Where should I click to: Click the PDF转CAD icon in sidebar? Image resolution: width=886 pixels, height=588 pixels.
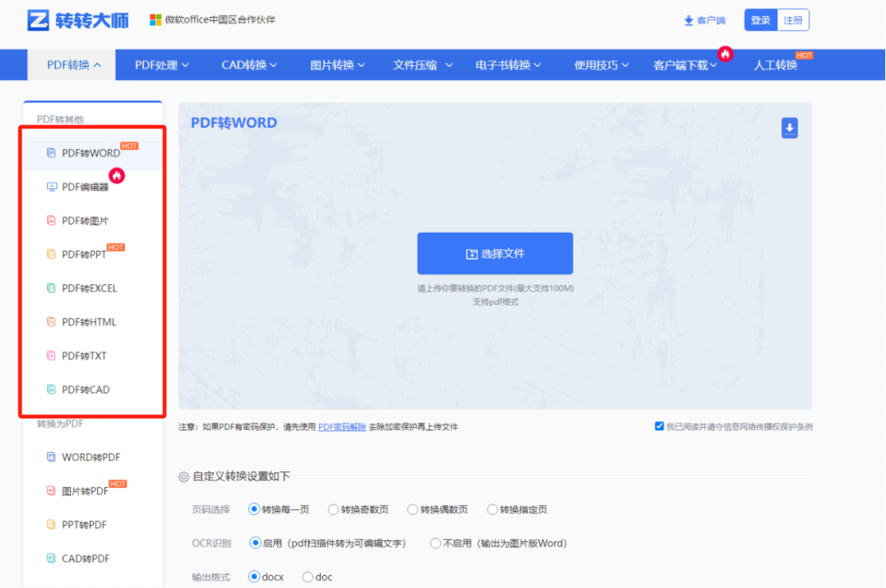[51, 389]
